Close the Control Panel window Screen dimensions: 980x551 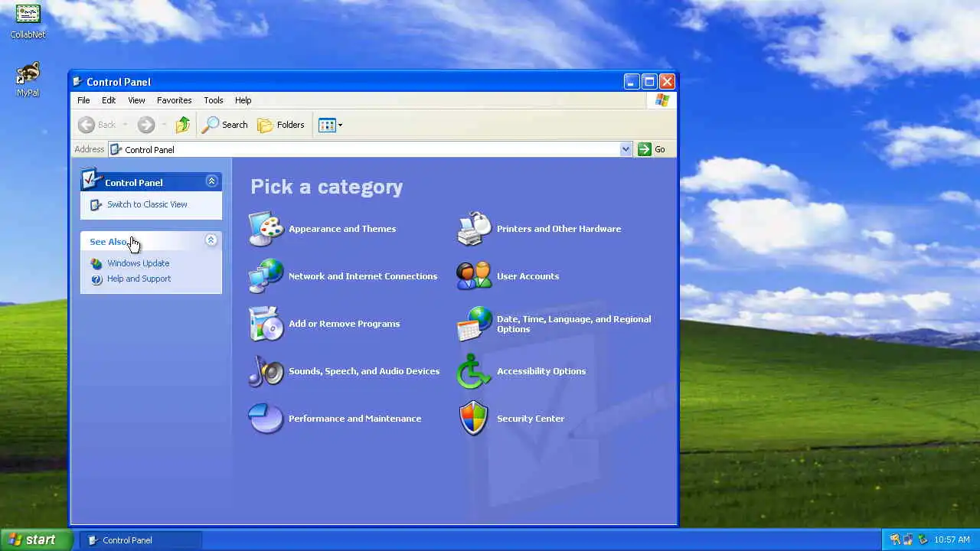click(x=667, y=82)
